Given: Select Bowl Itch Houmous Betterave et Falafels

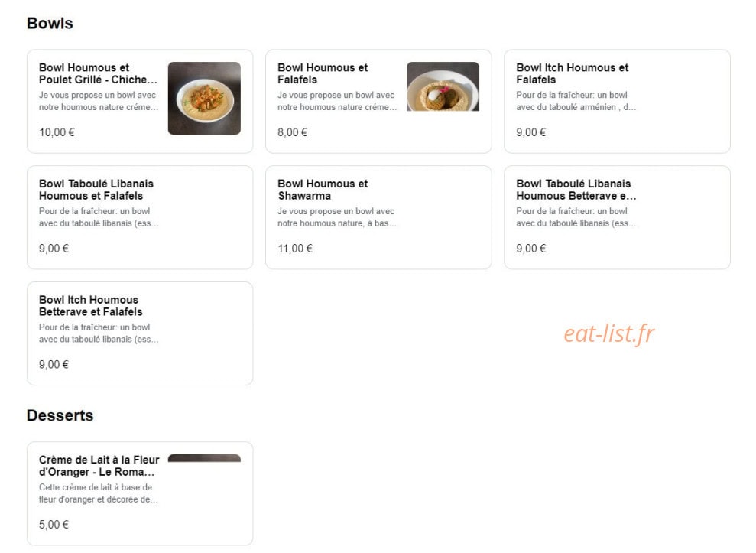Looking at the screenshot, I should coord(140,333).
